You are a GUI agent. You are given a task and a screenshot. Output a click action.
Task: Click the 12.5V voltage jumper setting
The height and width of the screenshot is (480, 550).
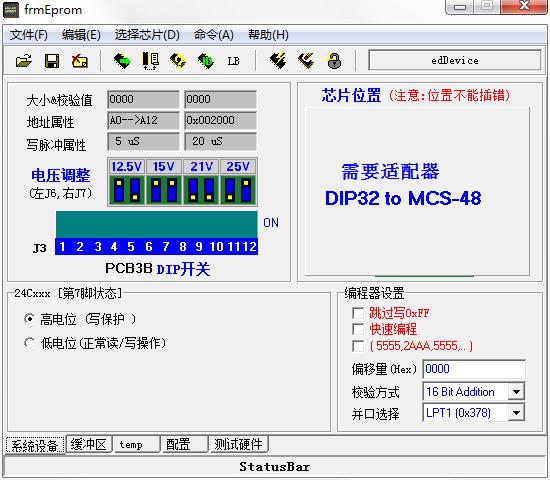126,182
